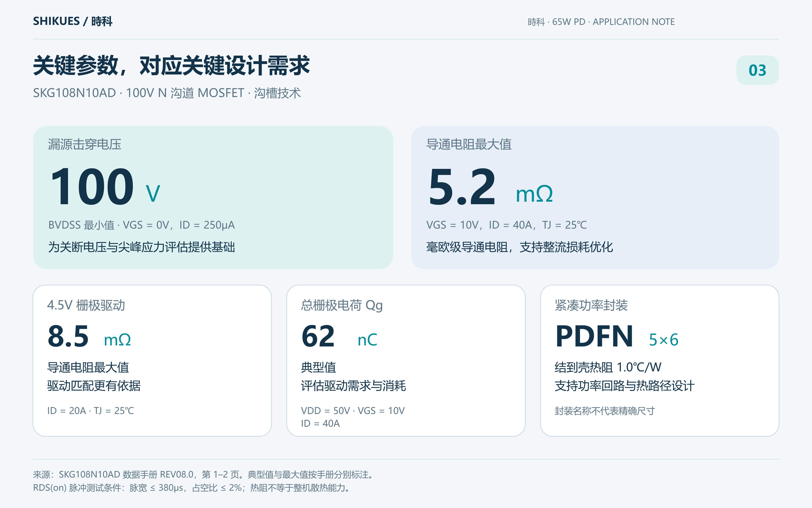812x508 pixels.
Task: Select '评估驱动需求与消耗' text
Action: 353,386
